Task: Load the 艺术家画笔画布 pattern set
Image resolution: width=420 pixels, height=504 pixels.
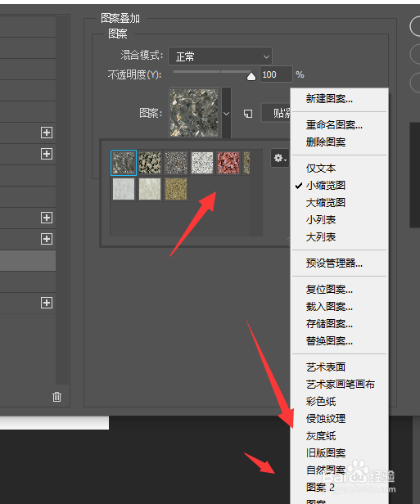Action: click(341, 384)
